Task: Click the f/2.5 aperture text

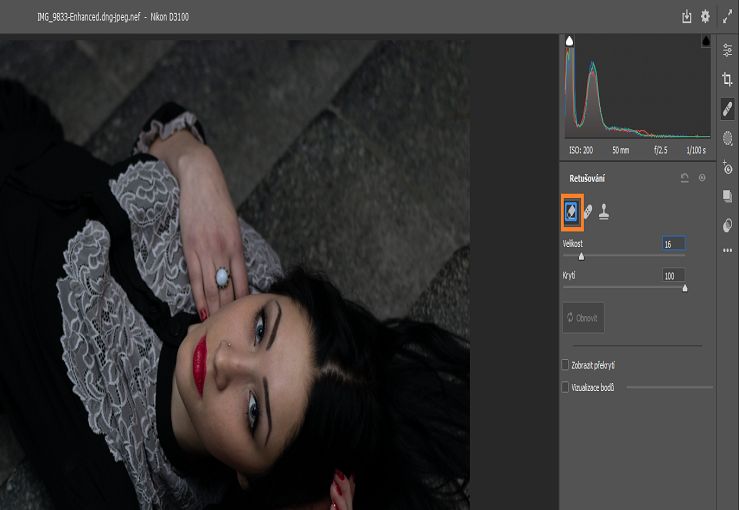Action: coord(660,150)
